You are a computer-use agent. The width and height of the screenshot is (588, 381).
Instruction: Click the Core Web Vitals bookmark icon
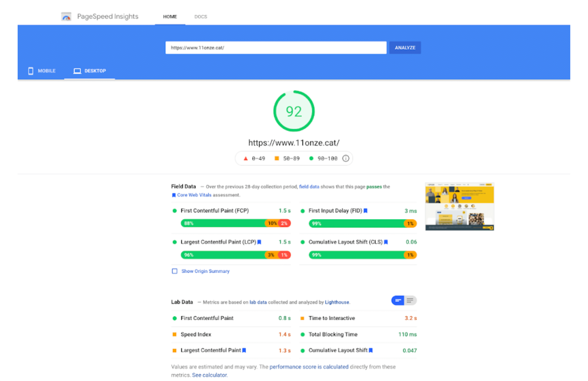(x=174, y=195)
